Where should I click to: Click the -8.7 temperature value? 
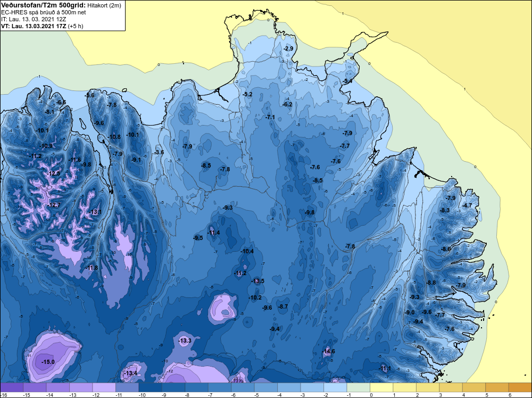point(283,306)
